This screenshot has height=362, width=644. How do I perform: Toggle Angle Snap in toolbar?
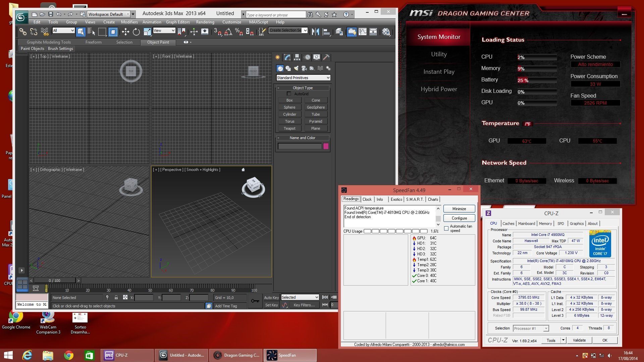click(228, 32)
